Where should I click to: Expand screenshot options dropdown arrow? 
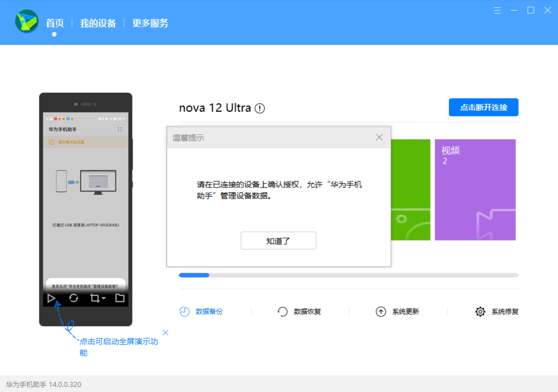point(104,298)
